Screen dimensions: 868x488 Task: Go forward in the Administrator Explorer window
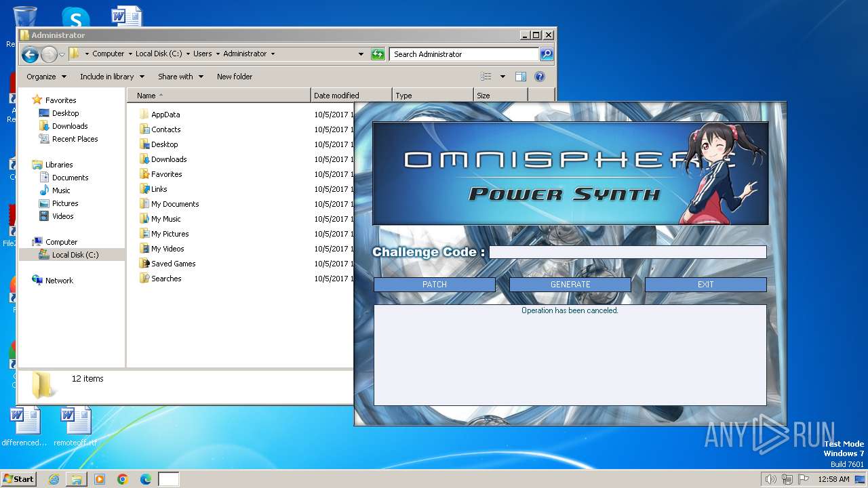point(49,54)
